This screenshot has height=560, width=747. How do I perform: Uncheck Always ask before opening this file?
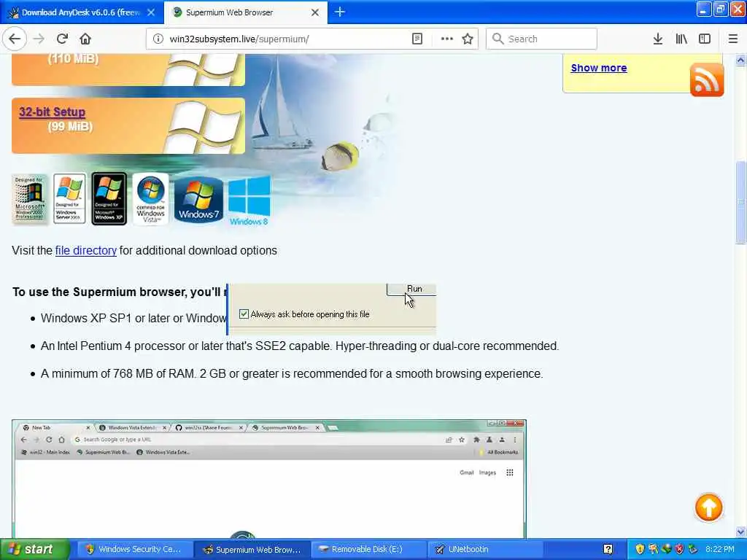[244, 314]
